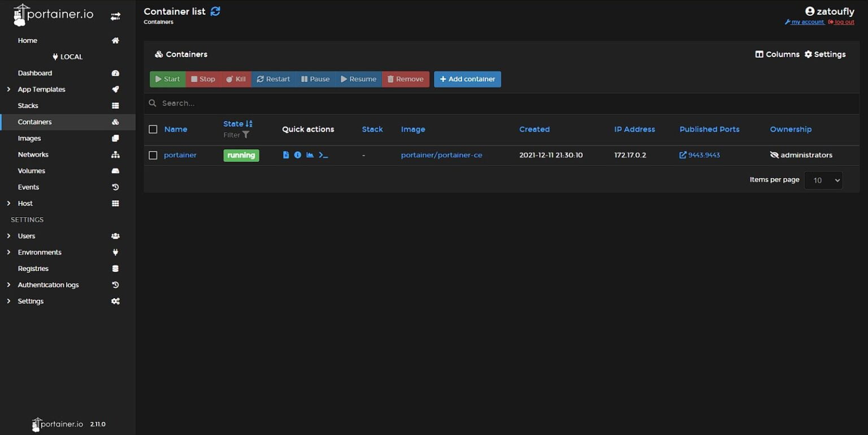Click the Add container button

point(467,79)
